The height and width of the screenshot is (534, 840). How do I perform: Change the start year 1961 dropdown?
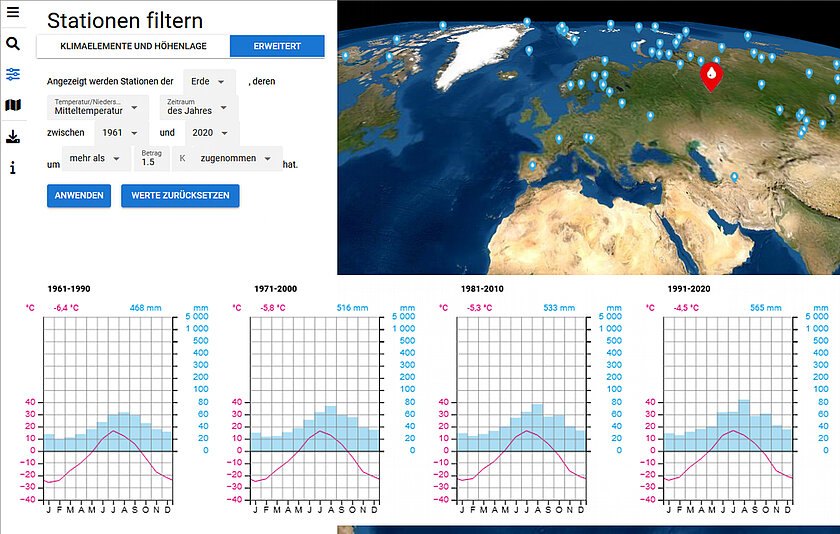(x=117, y=132)
